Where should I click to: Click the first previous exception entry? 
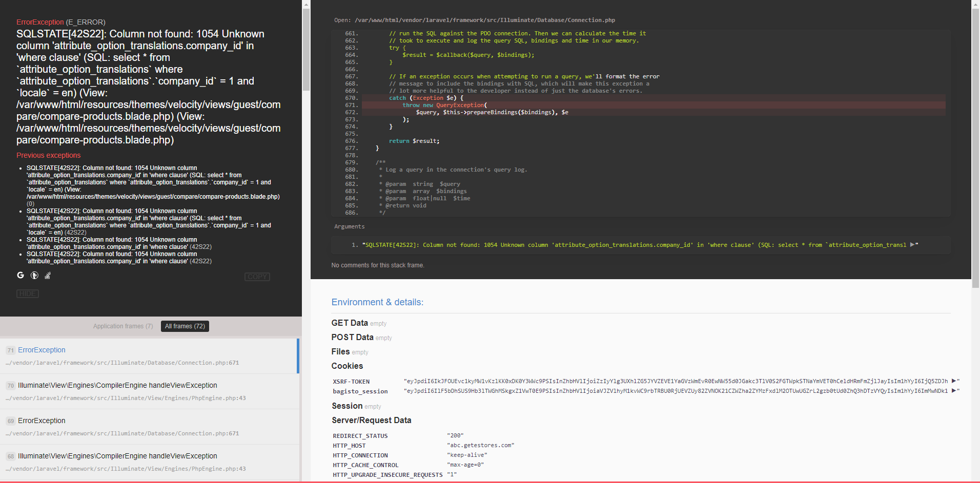pyautogui.click(x=153, y=186)
